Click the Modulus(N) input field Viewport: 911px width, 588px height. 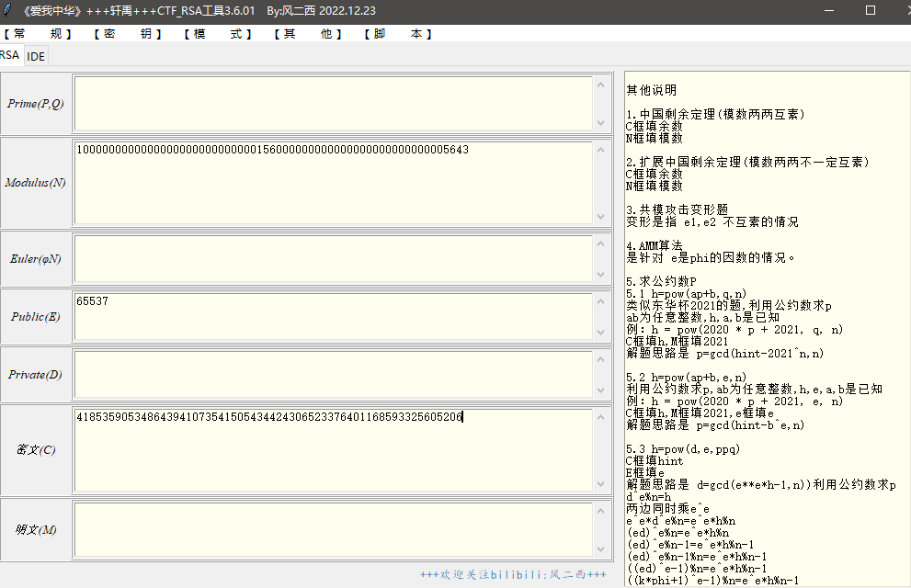334,182
